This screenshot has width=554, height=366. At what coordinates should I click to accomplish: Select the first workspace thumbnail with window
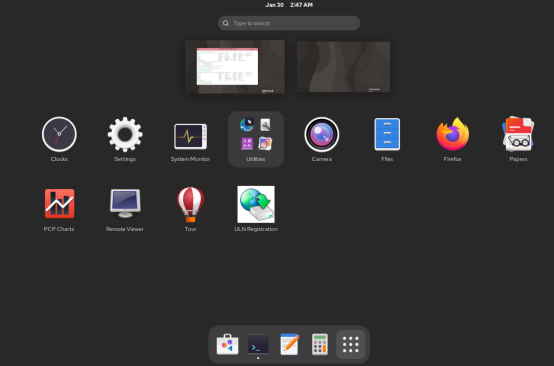click(x=235, y=67)
